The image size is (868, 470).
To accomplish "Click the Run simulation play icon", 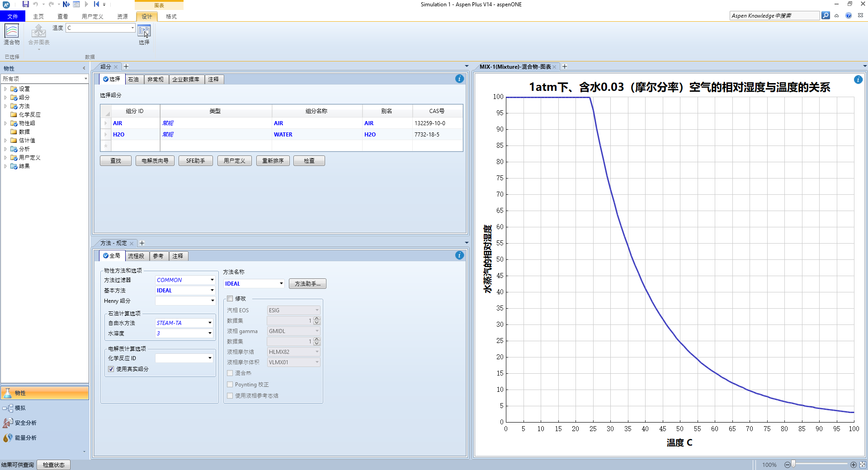I will tap(86, 4).
